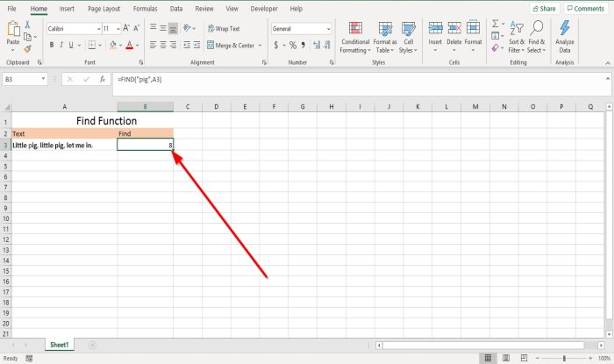Screen dimensions: 614x364
Task: Click the Comments button
Action: (586, 9)
